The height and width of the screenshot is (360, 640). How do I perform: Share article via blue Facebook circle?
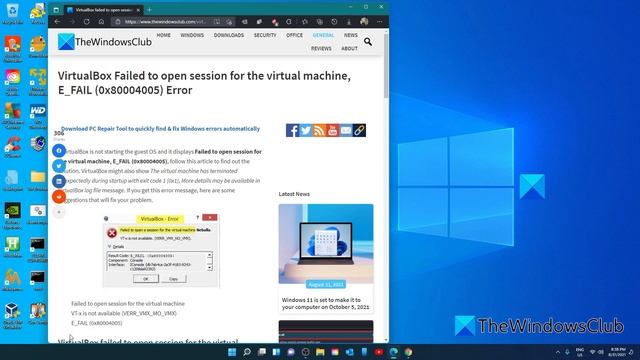click(x=59, y=151)
